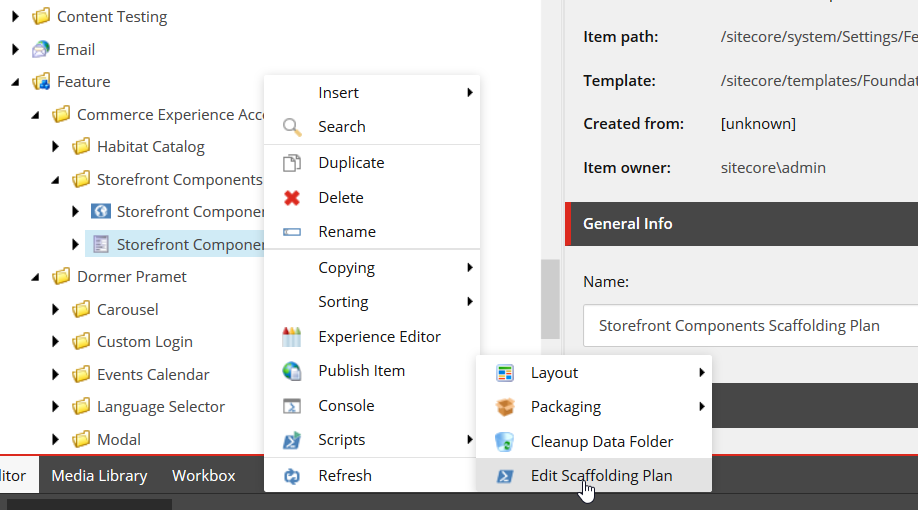Viewport: 918px width, 510px height.
Task: Select the Events Calendar folder
Action: (x=153, y=375)
